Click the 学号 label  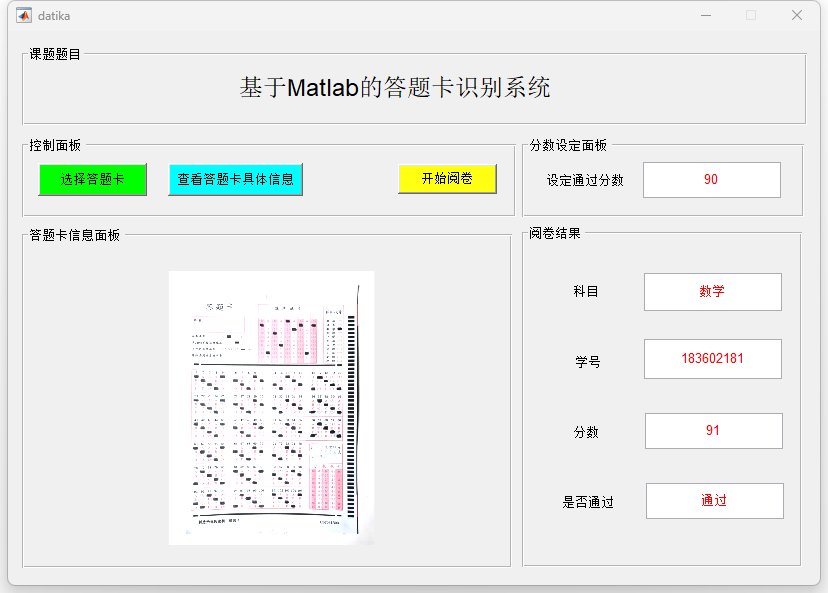[587, 362]
